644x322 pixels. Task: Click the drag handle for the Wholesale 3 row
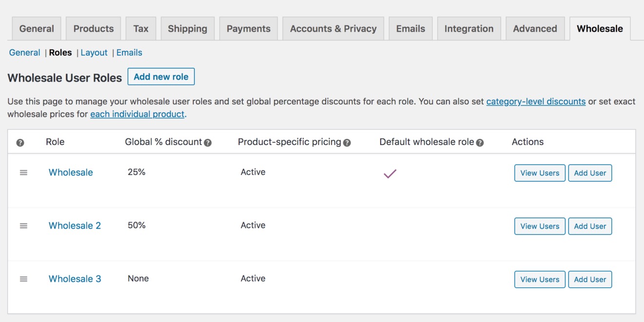click(23, 279)
